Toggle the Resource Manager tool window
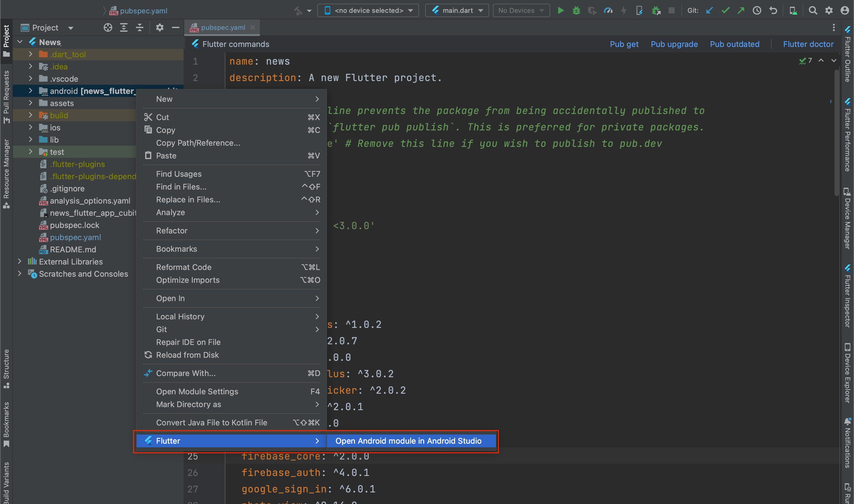The width and height of the screenshot is (854, 504). [6, 173]
